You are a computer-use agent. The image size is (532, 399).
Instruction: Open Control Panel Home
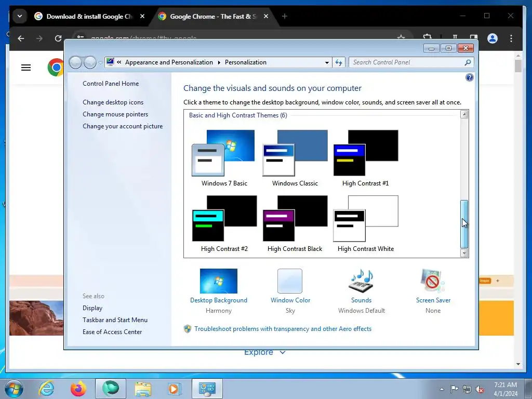(111, 84)
